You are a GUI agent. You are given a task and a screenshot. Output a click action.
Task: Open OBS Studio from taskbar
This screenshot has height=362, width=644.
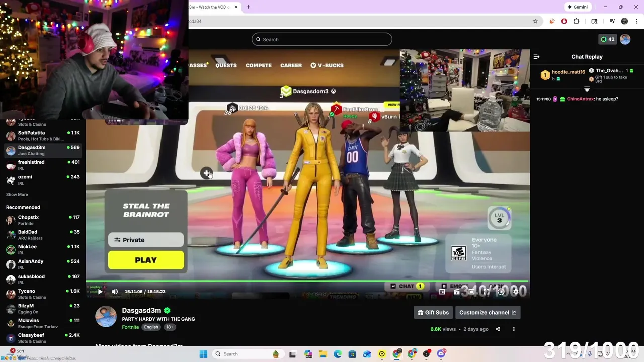[427, 354]
